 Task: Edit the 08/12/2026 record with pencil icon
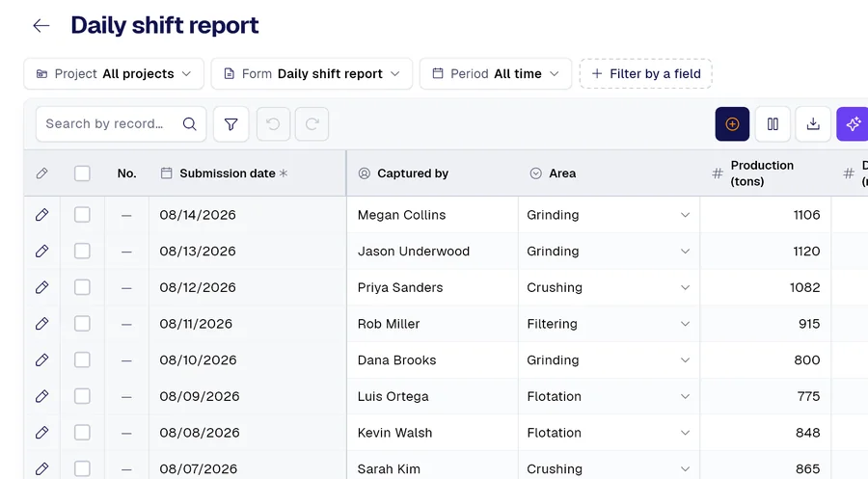[41, 287]
